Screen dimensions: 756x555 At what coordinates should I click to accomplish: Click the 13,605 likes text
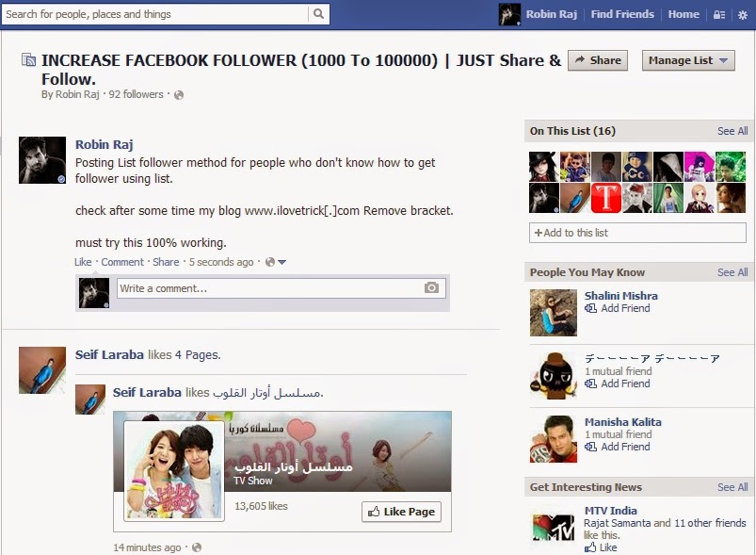coord(261,506)
